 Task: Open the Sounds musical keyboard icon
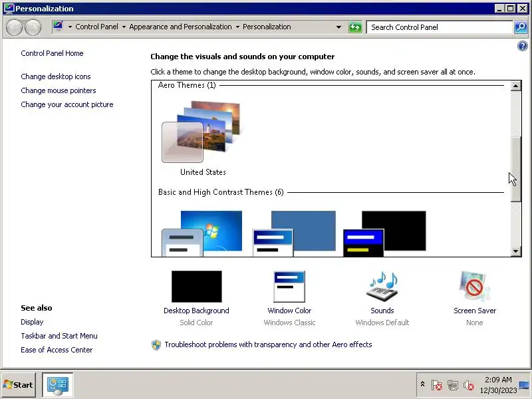tap(382, 287)
